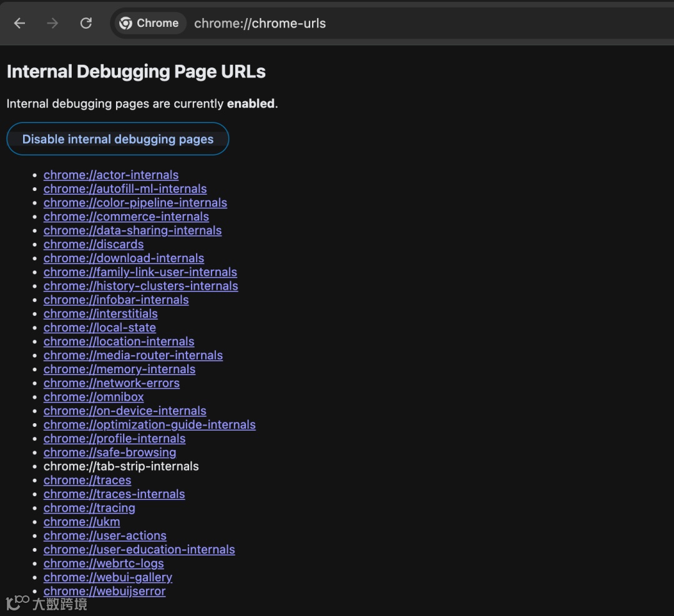
Task: Follow chrome://family-link-user-internals link
Action: point(140,271)
